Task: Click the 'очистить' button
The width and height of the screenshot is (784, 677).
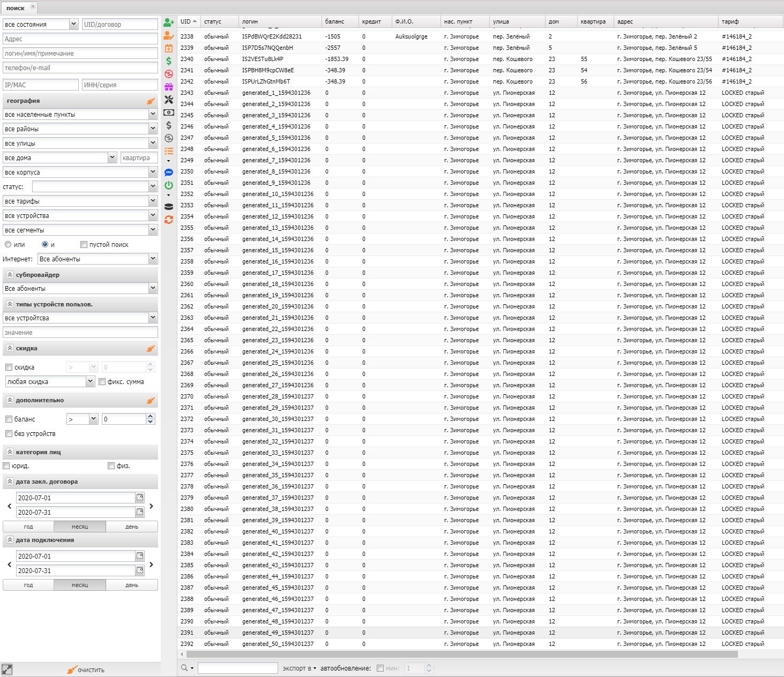Action: pyautogui.click(x=86, y=670)
